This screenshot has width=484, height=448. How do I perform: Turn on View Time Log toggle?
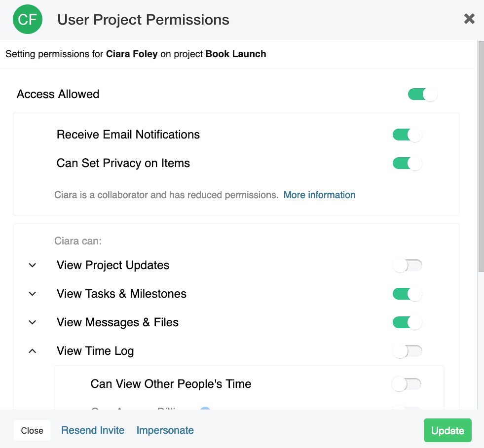[407, 351]
